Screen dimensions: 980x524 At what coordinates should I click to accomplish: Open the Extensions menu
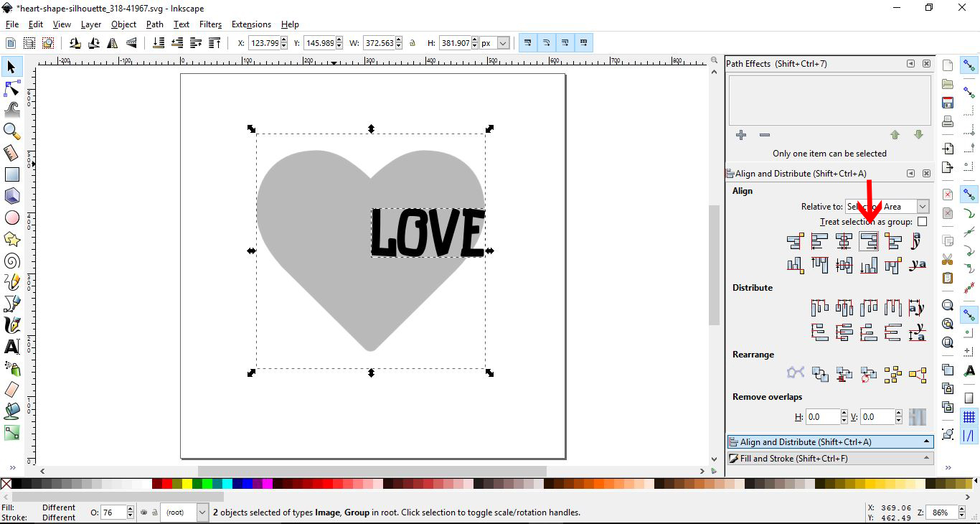click(251, 24)
